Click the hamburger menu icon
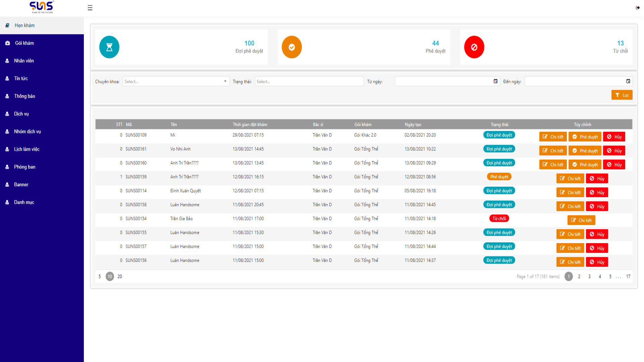644x362 pixels. 90,8
